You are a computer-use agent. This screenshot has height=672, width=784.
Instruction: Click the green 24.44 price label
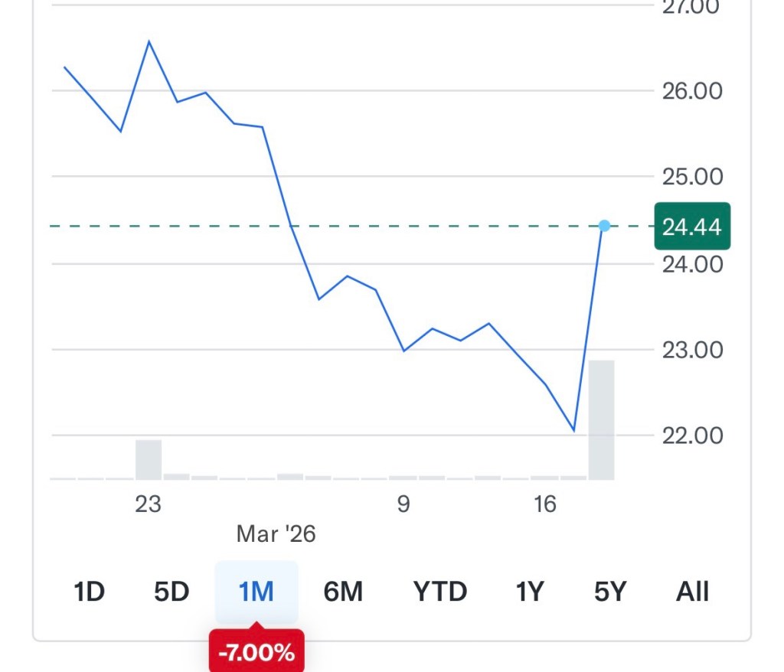pos(692,227)
